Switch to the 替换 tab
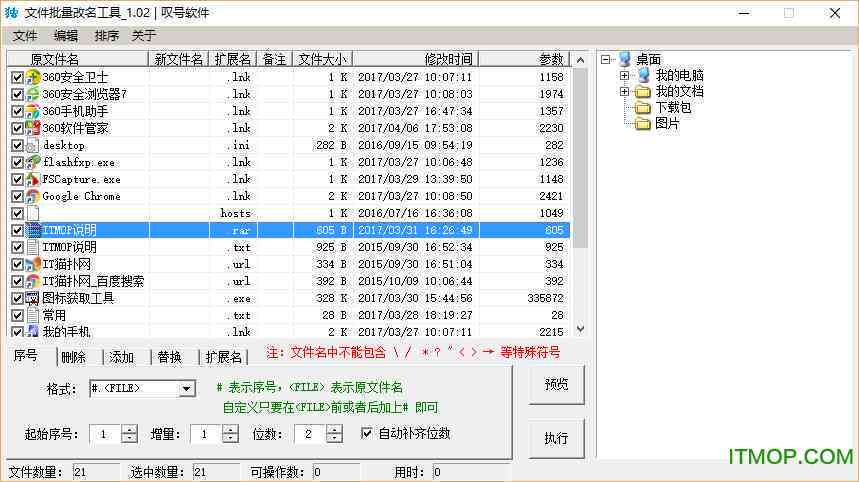Image resolution: width=859 pixels, height=482 pixels. tap(169, 357)
